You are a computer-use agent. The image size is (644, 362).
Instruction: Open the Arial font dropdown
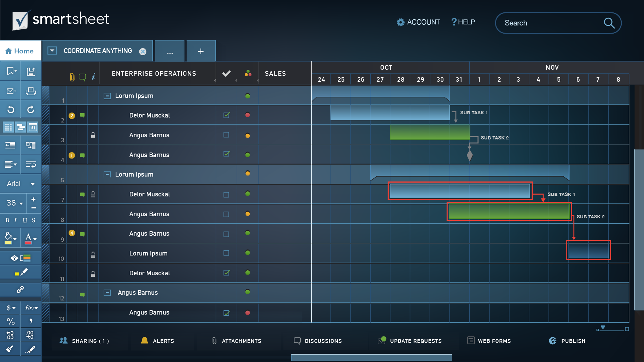(21, 184)
